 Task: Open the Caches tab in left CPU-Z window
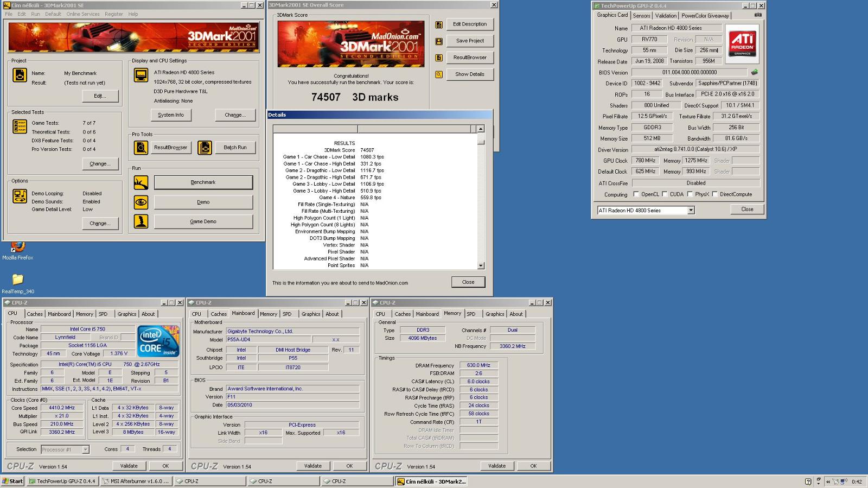(35, 314)
